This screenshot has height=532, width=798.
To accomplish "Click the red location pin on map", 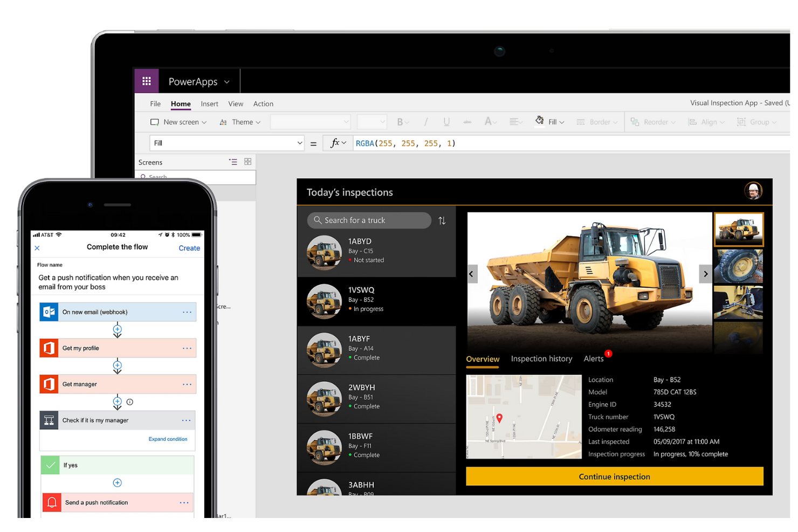I will (x=499, y=418).
